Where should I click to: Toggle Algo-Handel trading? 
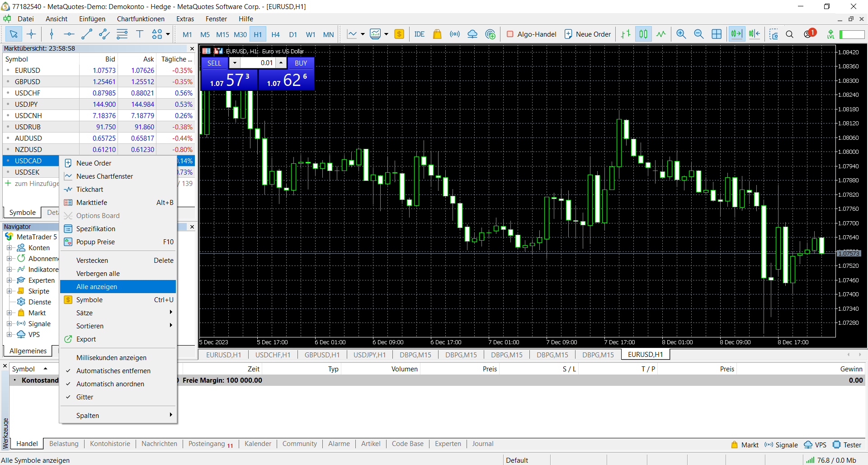click(532, 34)
